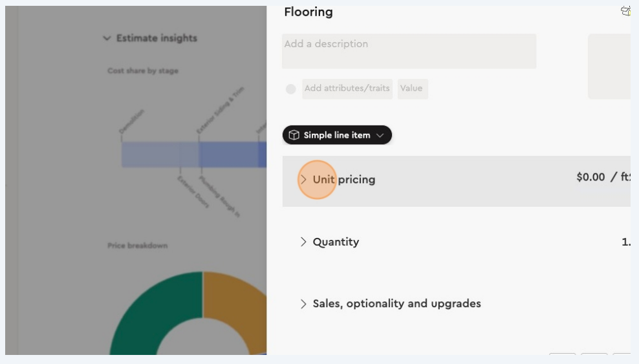Collapse the Estimate insights section
The image size is (639, 364).
(x=107, y=38)
